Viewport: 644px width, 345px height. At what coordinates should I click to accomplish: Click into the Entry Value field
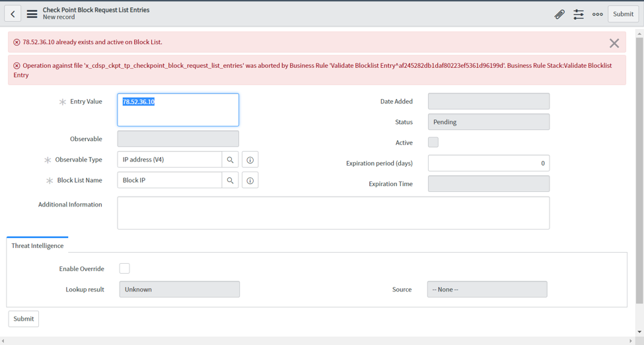tap(178, 110)
